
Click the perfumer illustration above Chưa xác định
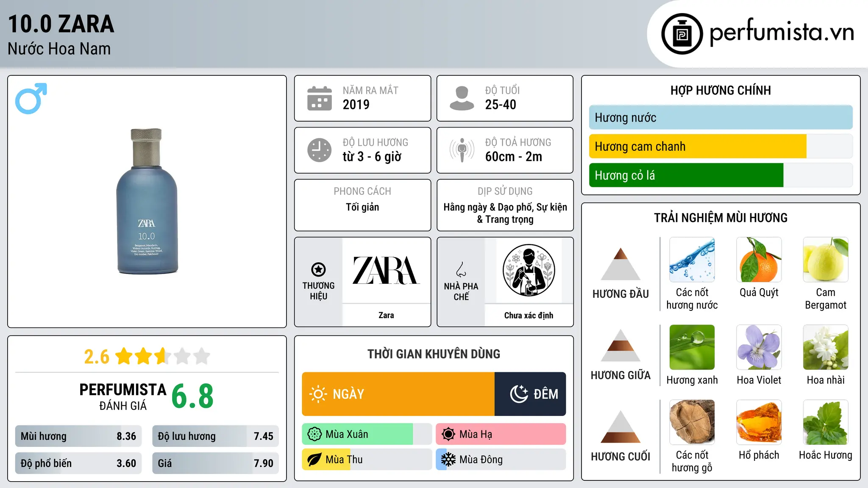tap(529, 270)
